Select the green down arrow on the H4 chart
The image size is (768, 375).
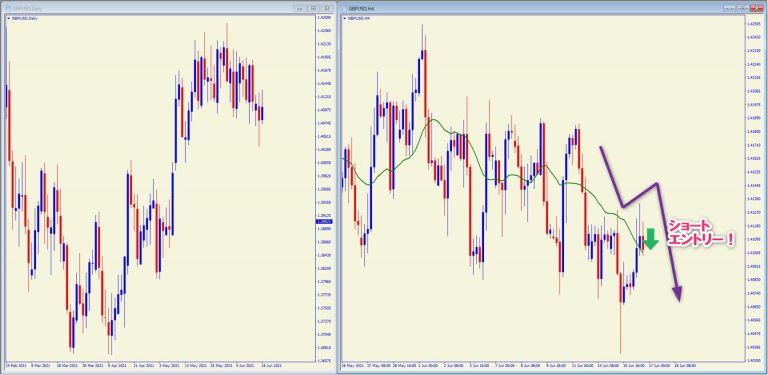[x=651, y=239]
